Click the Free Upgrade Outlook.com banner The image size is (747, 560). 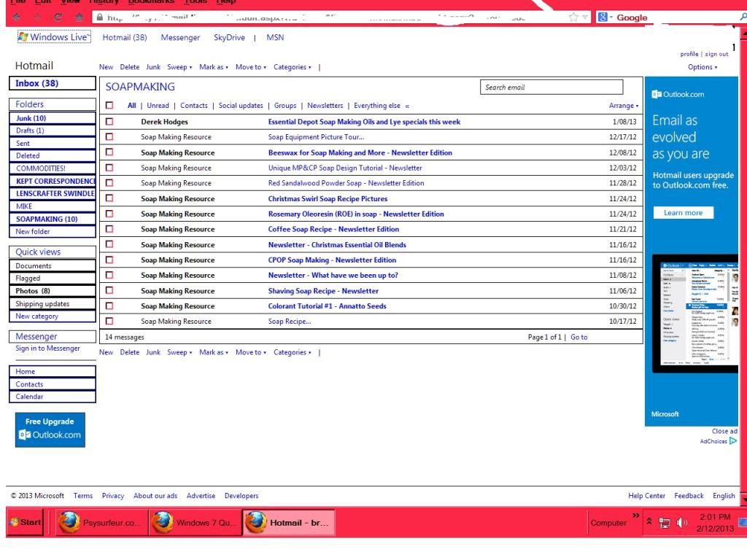(50, 429)
